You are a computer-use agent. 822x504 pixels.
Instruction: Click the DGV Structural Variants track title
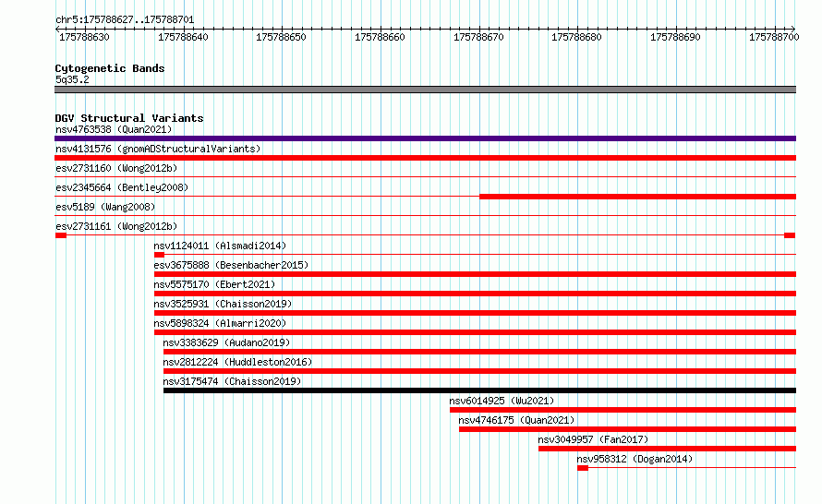[x=129, y=118]
